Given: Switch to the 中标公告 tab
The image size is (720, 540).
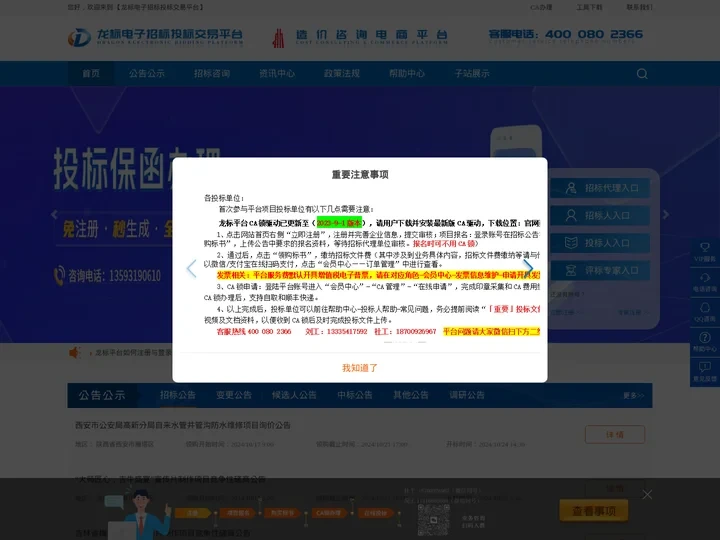Looking at the screenshot, I should coord(355,395).
